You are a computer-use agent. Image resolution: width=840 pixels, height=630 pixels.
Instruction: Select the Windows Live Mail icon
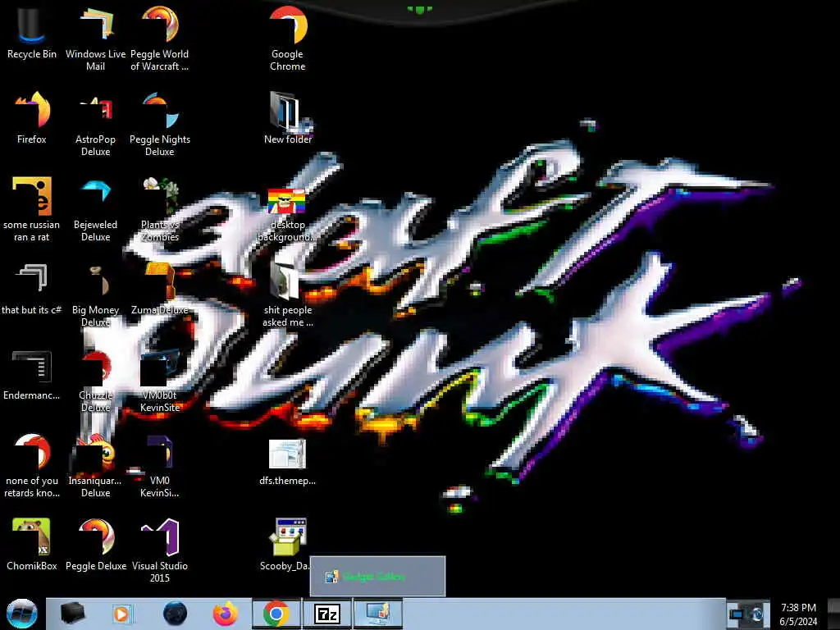pyautogui.click(x=95, y=39)
